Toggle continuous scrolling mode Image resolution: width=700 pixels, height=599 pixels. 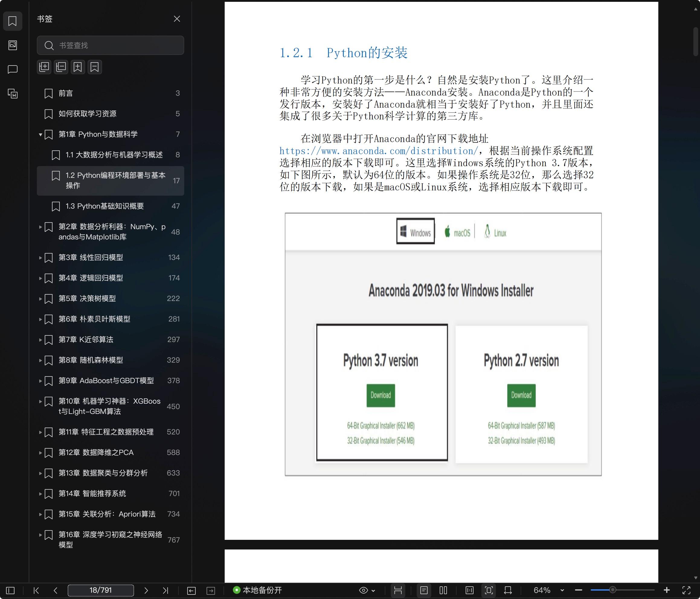(x=398, y=590)
